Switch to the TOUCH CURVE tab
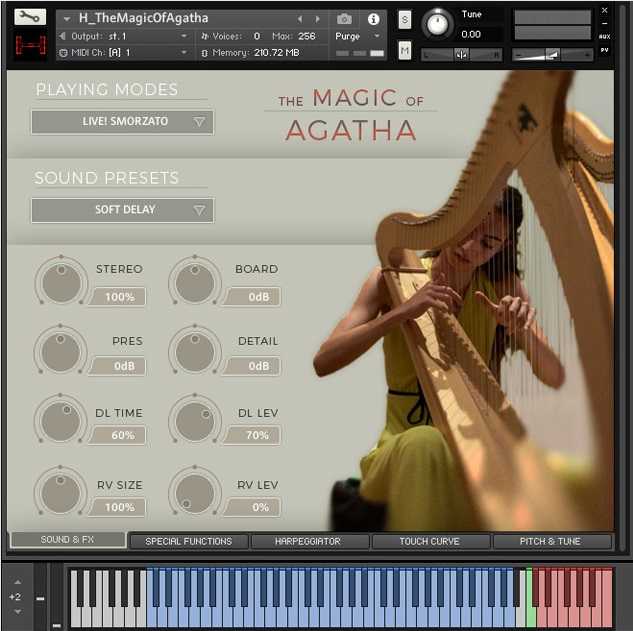This screenshot has height=631, width=633. [430, 541]
